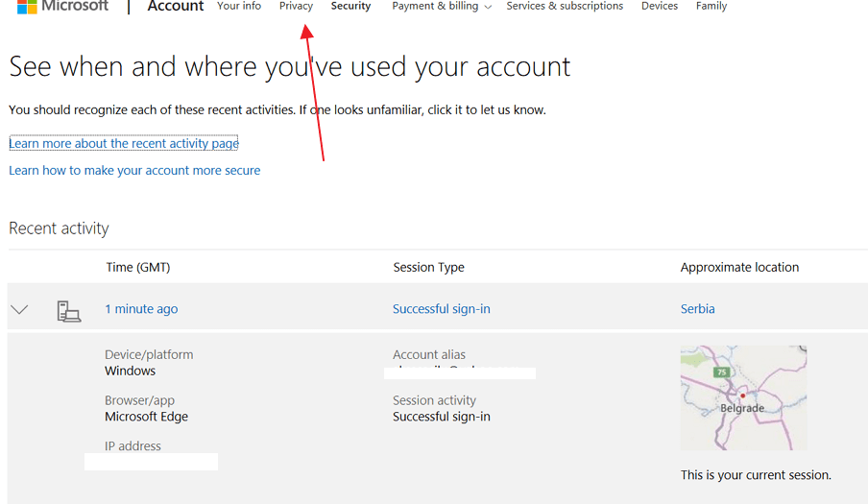The width and height of the screenshot is (868, 504).
Task: Go to the Privacy tab
Action: [296, 6]
